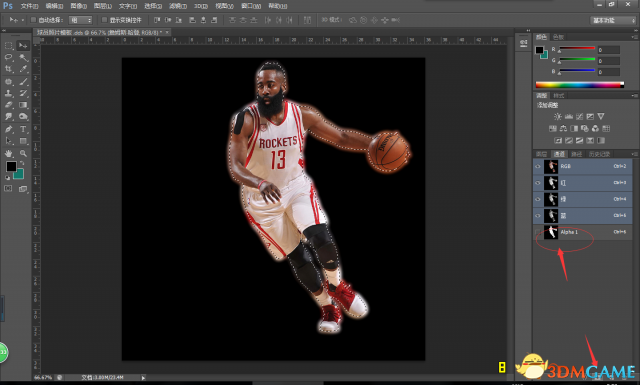Screen dimensions: 640x385
Task: Open the Adjustments panel flyout menu
Action: pos(634,96)
